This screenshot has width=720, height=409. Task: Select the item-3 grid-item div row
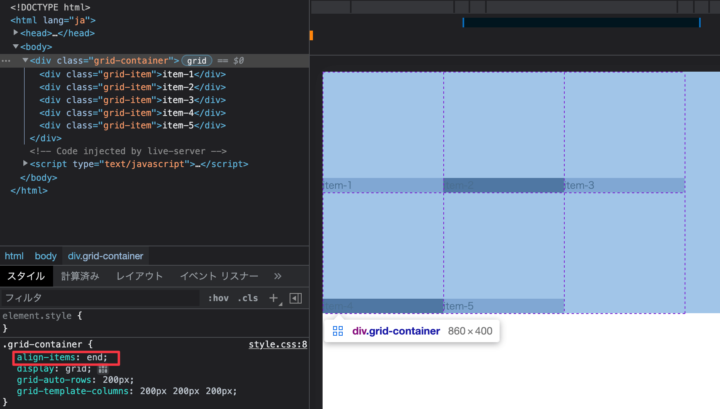click(x=132, y=100)
